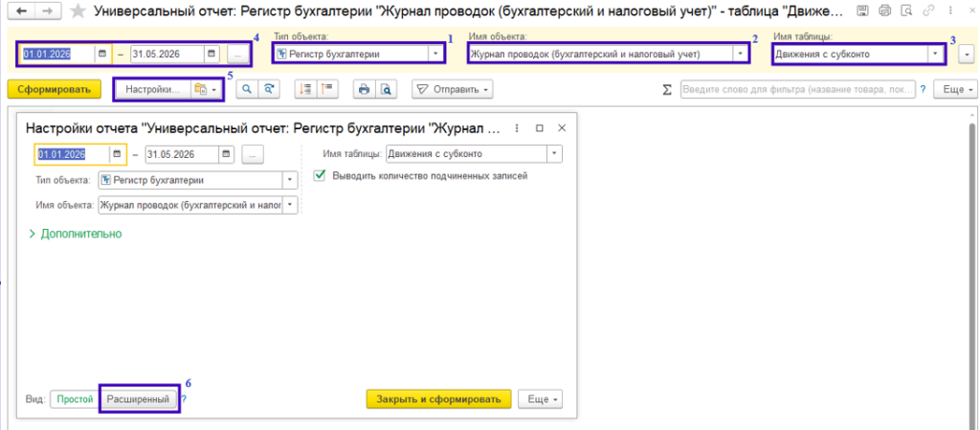Switch view to Расширенный
Screen dimensions: 980x430
(138, 399)
